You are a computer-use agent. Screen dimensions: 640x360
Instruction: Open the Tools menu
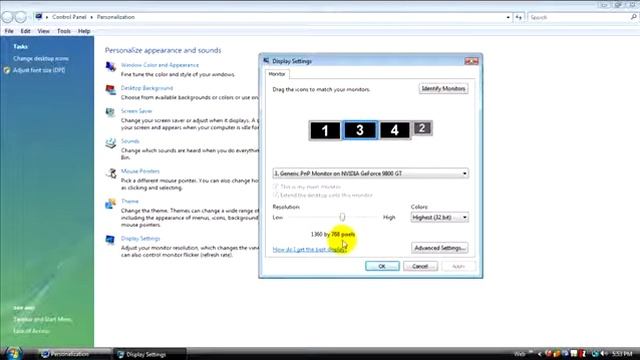pyautogui.click(x=64, y=31)
